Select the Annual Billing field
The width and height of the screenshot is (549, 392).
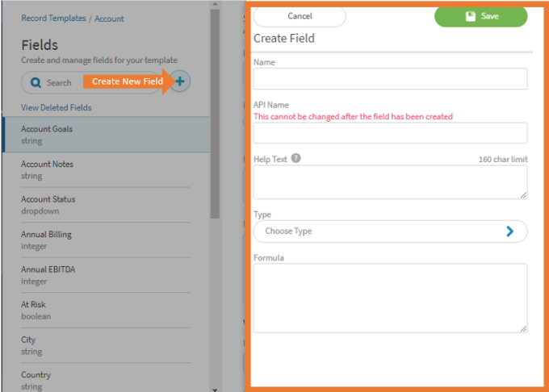pyautogui.click(x=106, y=240)
